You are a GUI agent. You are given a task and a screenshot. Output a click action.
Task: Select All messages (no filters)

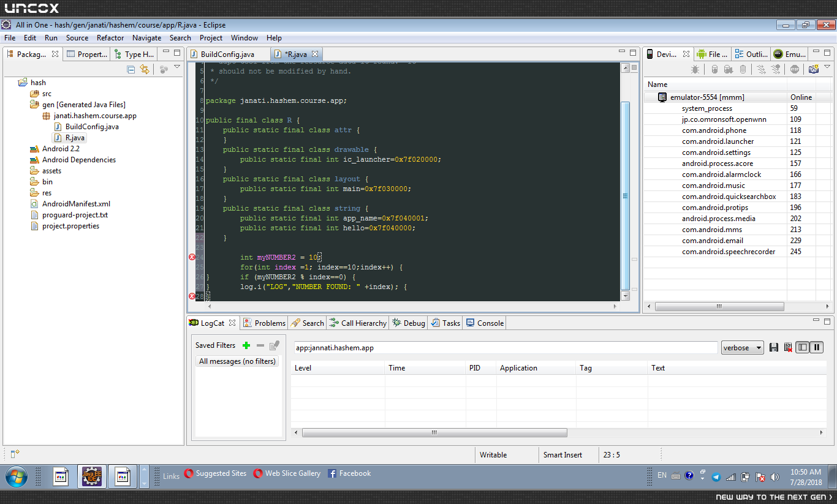click(x=238, y=361)
